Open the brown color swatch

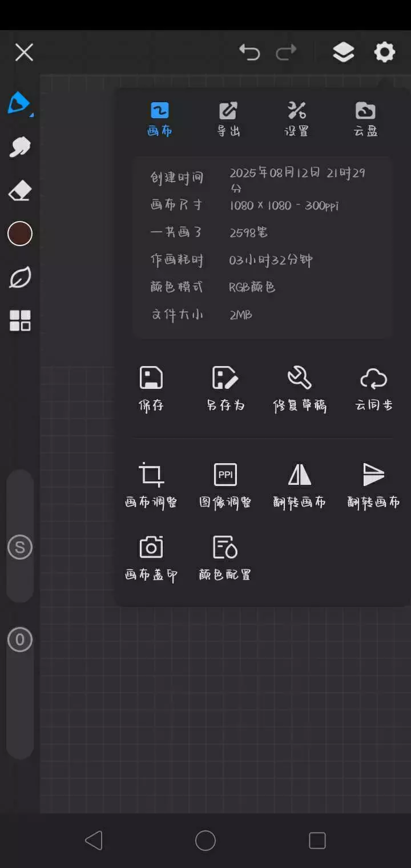click(x=20, y=234)
